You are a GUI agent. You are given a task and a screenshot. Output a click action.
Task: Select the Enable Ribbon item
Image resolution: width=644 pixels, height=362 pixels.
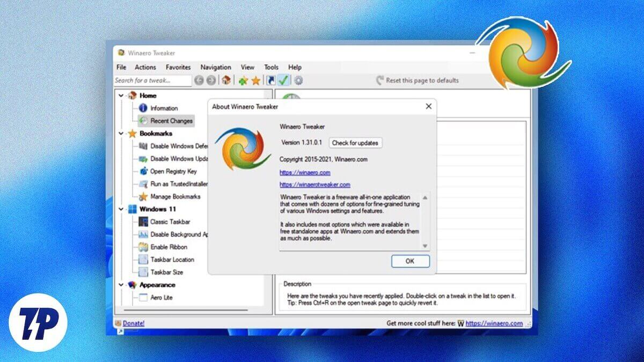(169, 247)
